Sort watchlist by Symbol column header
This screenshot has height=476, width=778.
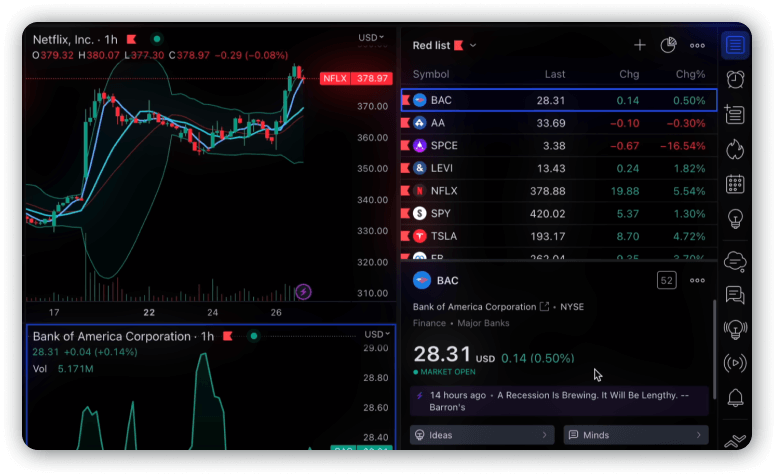(x=431, y=74)
